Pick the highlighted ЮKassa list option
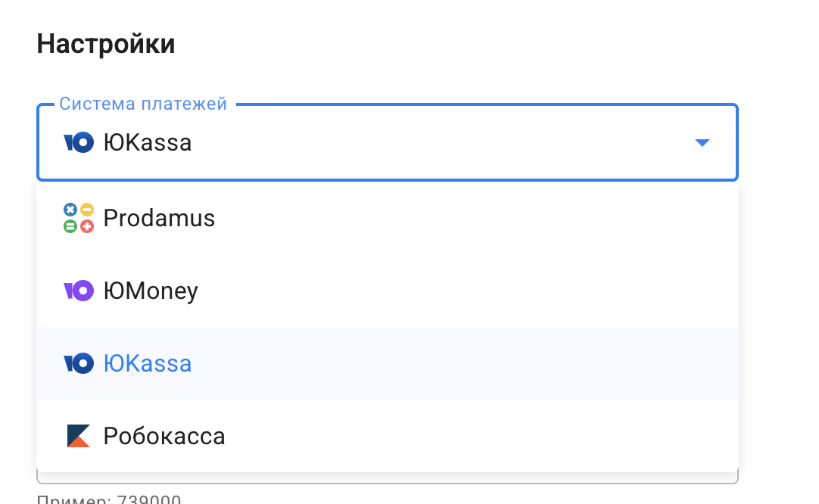This screenshot has width=819, height=504. (388, 363)
